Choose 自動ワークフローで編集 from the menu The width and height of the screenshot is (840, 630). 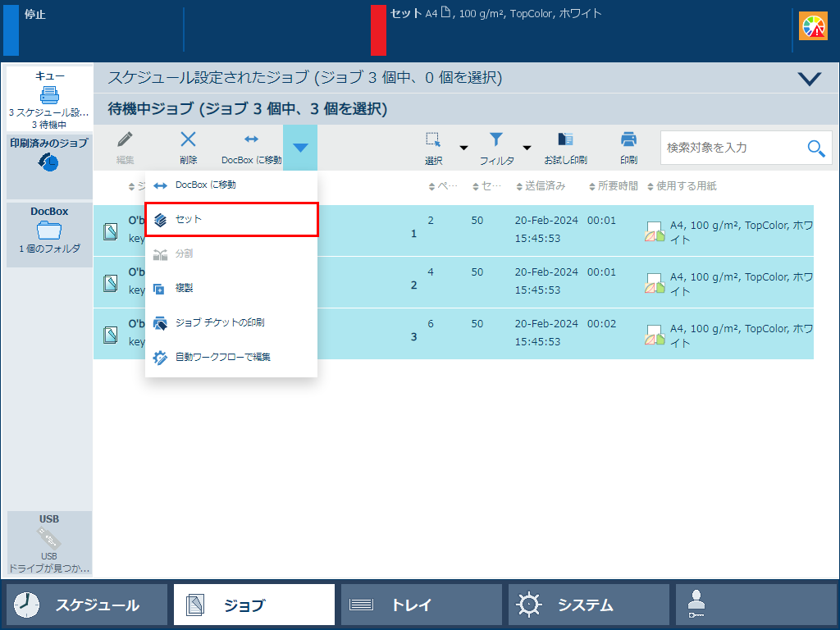pos(231,357)
